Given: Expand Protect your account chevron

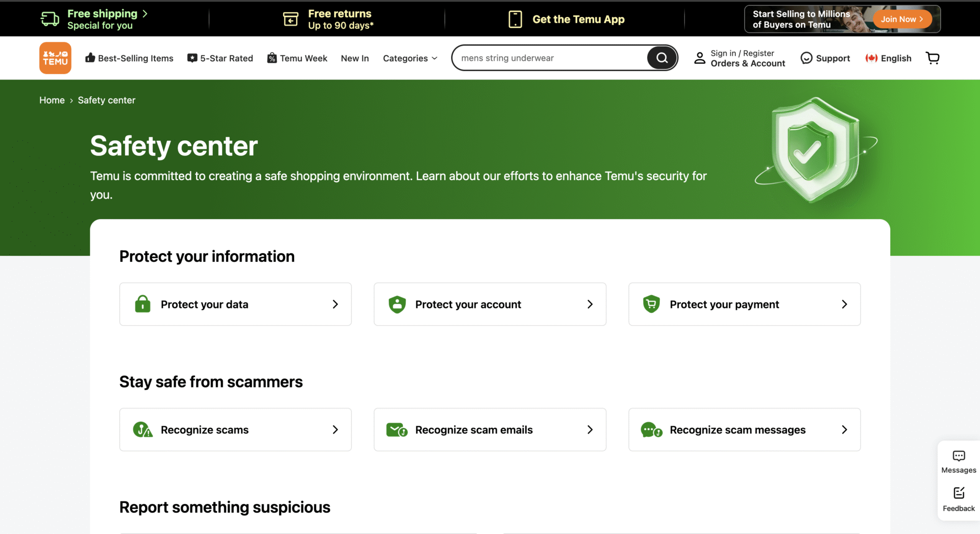Looking at the screenshot, I should (590, 304).
